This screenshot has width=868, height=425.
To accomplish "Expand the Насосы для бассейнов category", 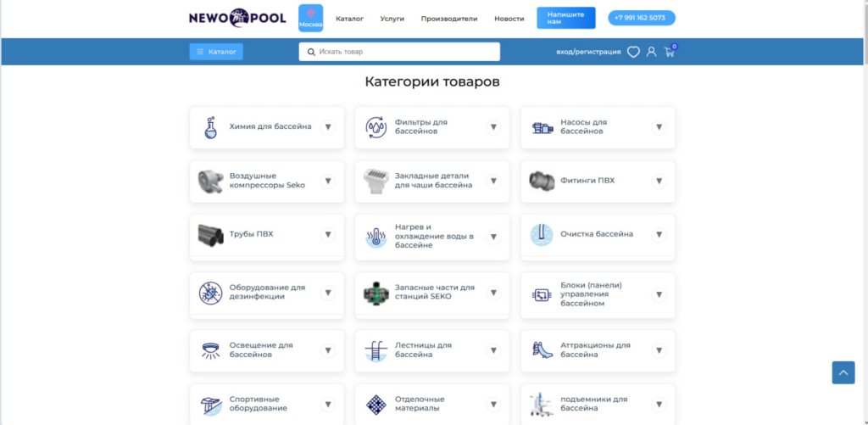I will 659,127.
